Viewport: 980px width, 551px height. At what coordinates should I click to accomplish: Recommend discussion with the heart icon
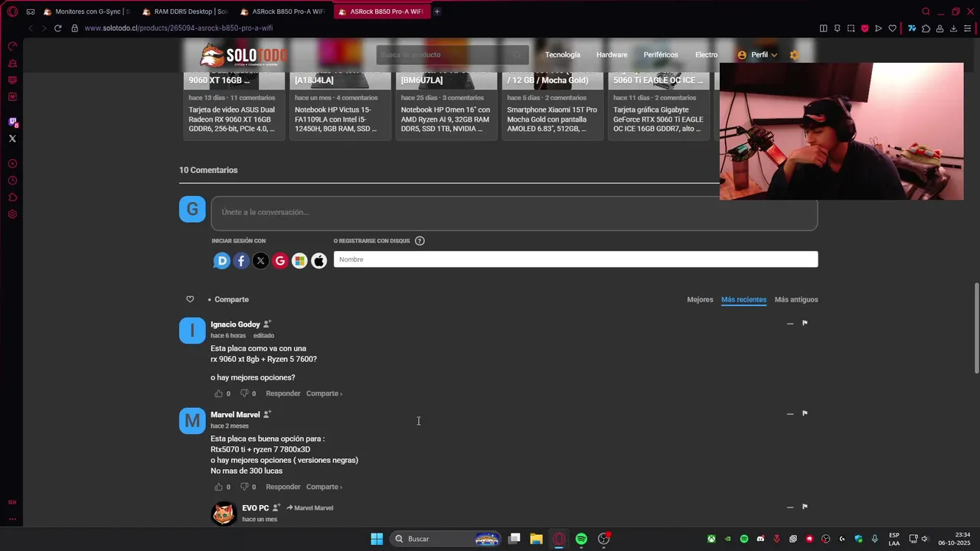(x=190, y=299)
